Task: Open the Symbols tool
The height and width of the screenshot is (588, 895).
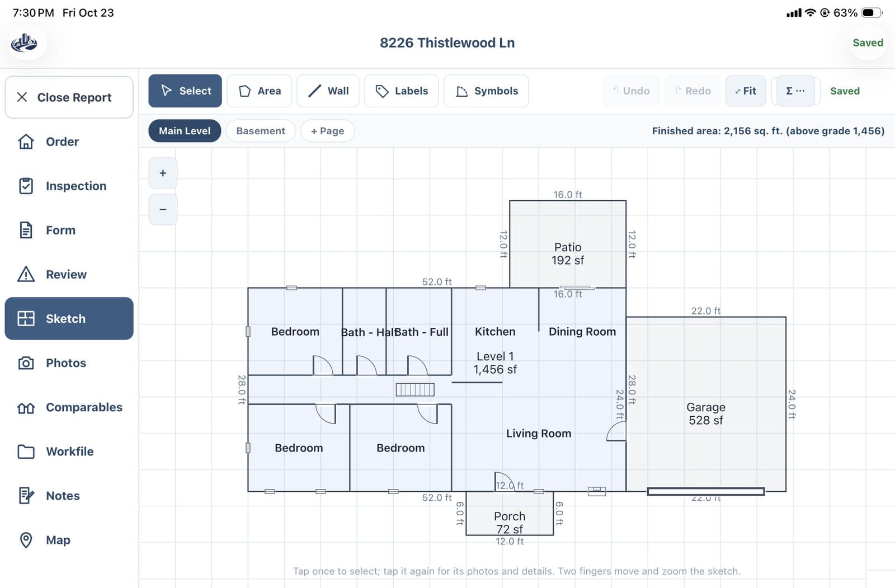Action: pyautogui.click(x=486, y=91)
